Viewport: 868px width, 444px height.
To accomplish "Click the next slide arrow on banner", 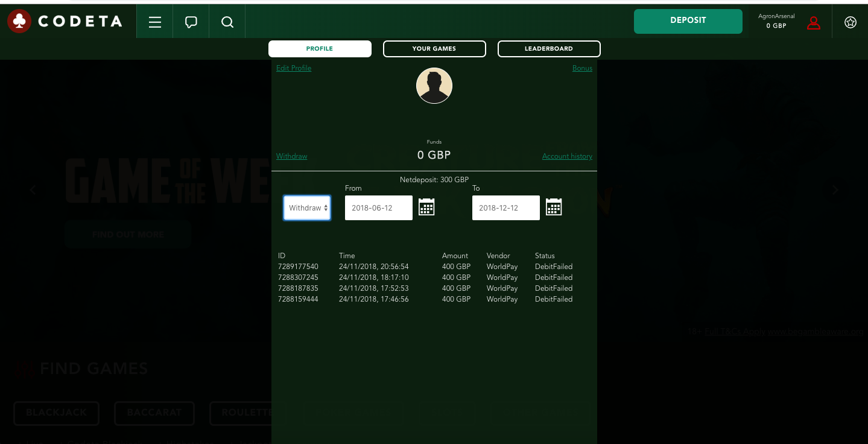I will tap(835, 190).
